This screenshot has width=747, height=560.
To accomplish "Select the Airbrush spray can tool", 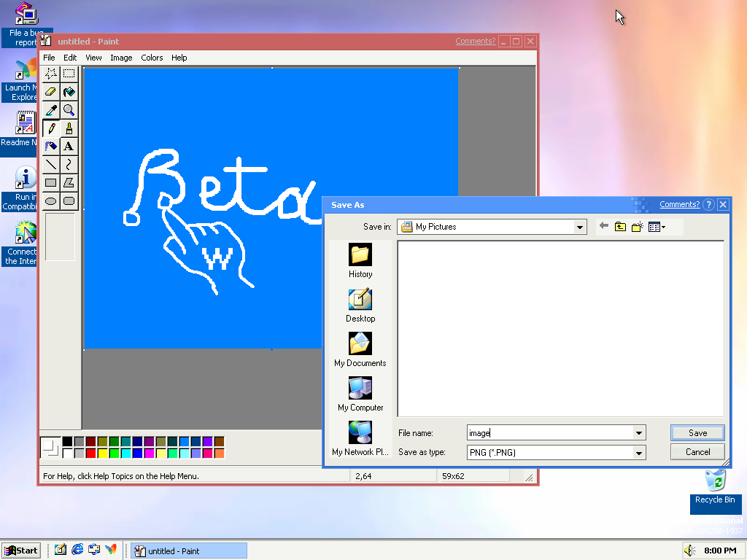I will [x=50, y=147].
